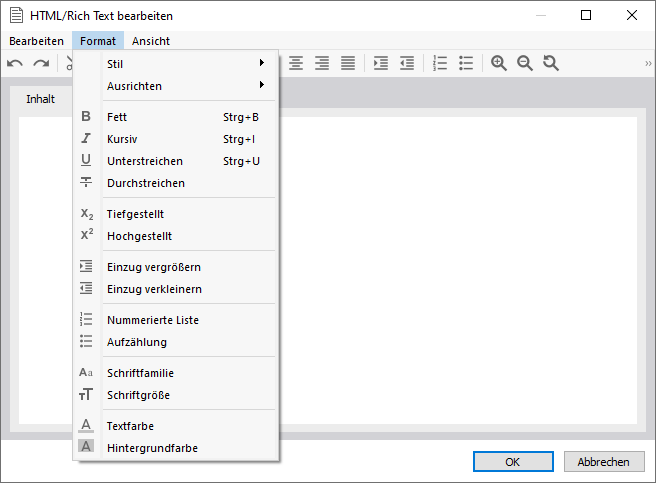Screen dimensions: 656x483
Task: Decrease indent using toolbar icon
Action: 407,63
